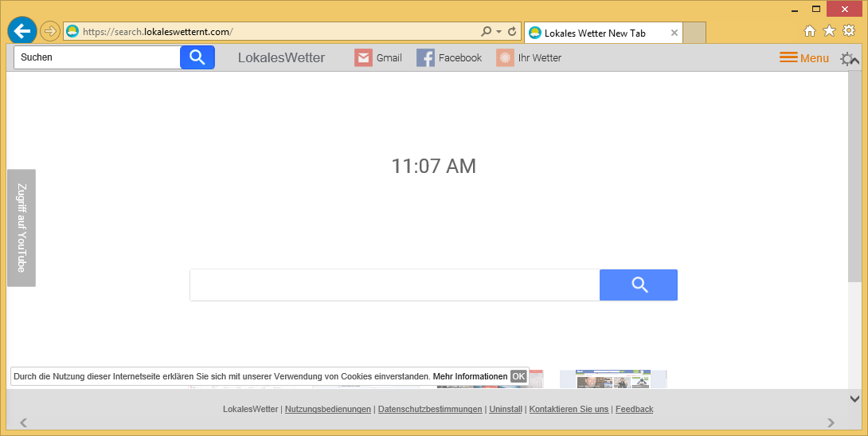Image resolution: width=868 pixels, height=436 pixels.
Task: Expand the Zugriff auf YouTube side tab
Action: [22, 228]
